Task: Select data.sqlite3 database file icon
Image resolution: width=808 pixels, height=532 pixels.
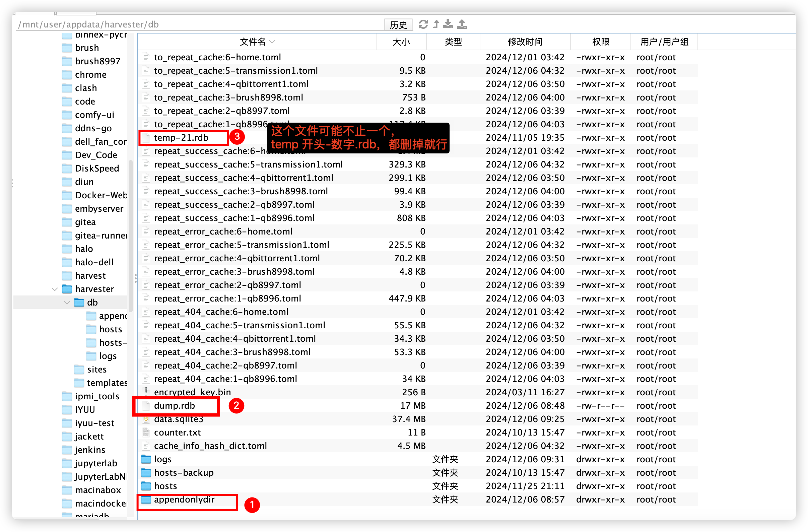Action: (146, 419)
